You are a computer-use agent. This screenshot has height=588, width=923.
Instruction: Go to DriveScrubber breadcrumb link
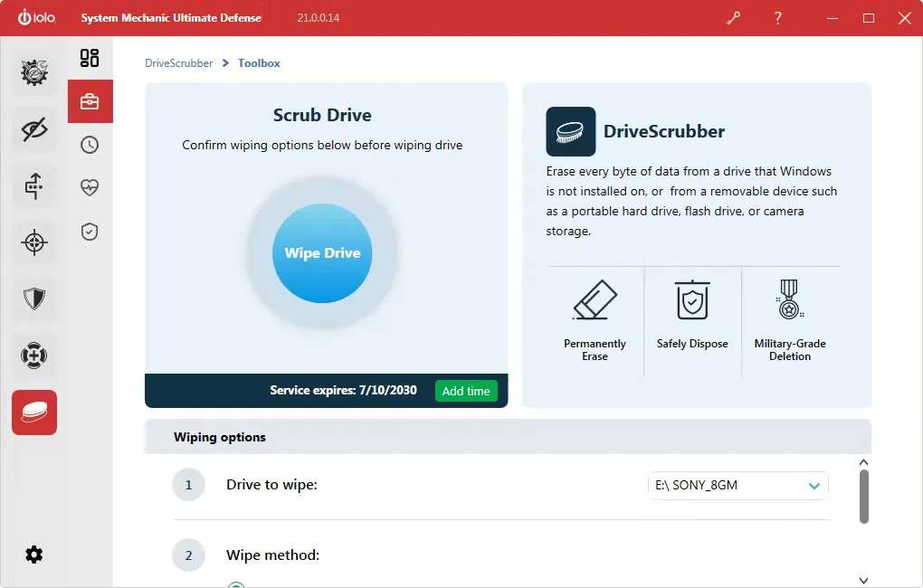pos(178,63)
